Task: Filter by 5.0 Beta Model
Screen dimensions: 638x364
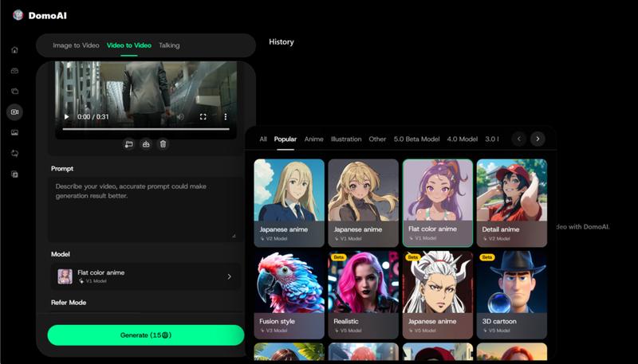Action: 416,139
